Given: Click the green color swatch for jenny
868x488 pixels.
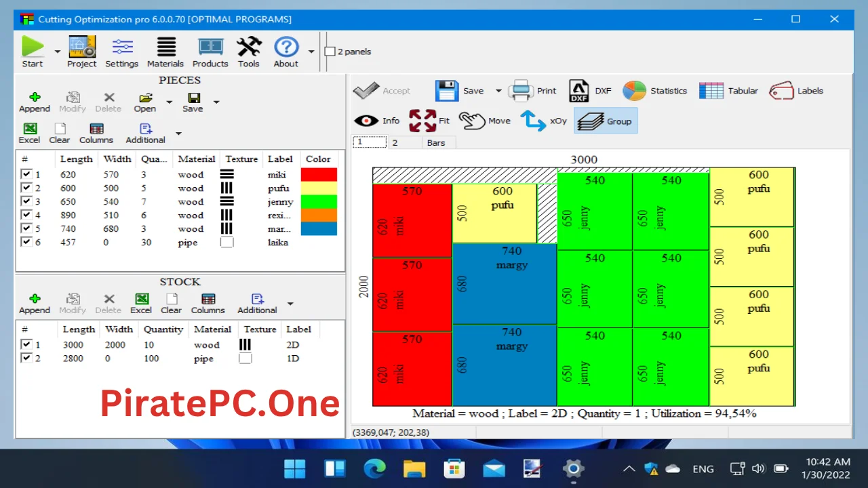Looking at the screenshot, I should pyautogui.click(x=319, y=201).
